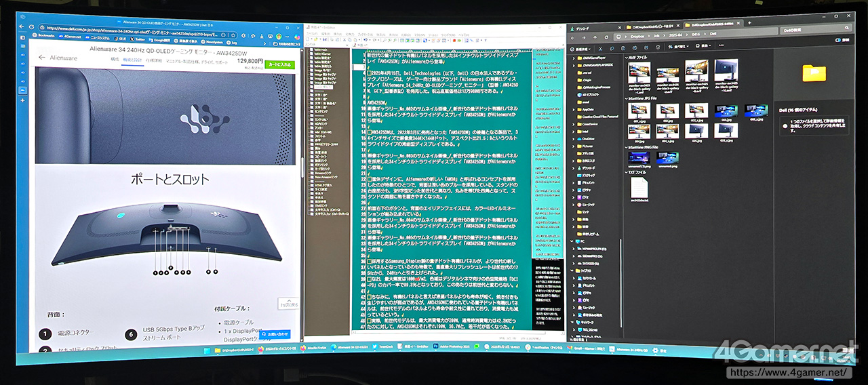Collapse the IrfanView JPG File group
868x385 pixels.
click(627, 99)
